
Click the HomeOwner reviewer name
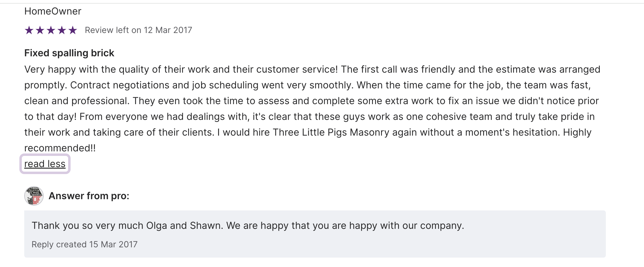(x=53, y=11)
